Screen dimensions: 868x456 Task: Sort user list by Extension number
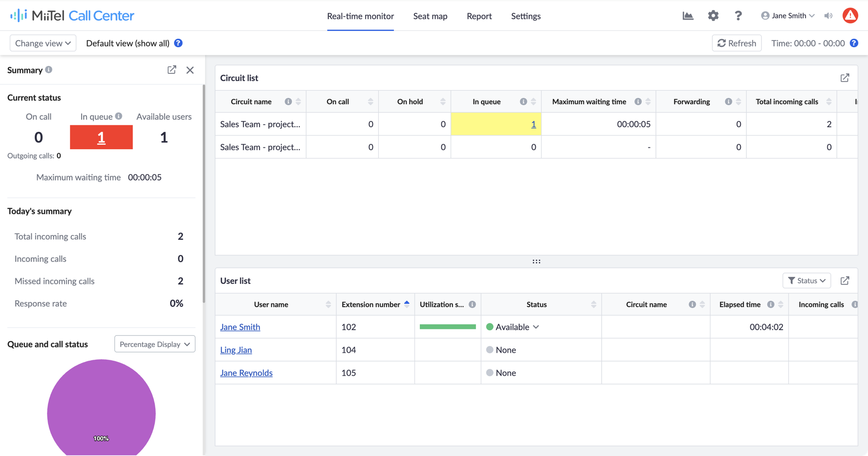(407, 304)
